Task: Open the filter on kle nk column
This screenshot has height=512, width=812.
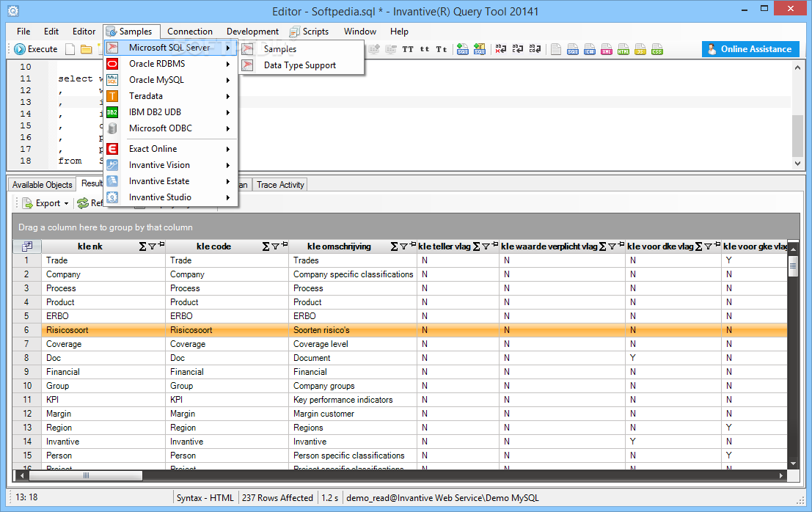Action: (153, 247)
